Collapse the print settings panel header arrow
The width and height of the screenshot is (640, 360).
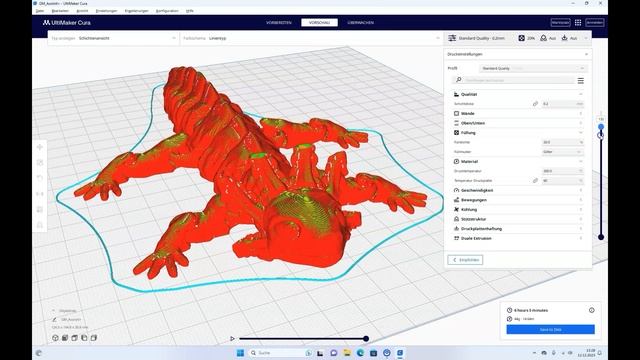coord(586,38)
